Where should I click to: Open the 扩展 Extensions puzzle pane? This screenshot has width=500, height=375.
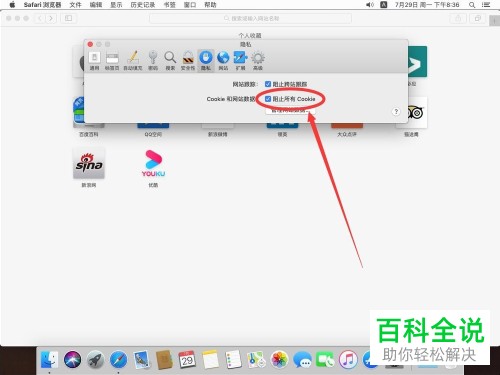(x=240, y=60)
